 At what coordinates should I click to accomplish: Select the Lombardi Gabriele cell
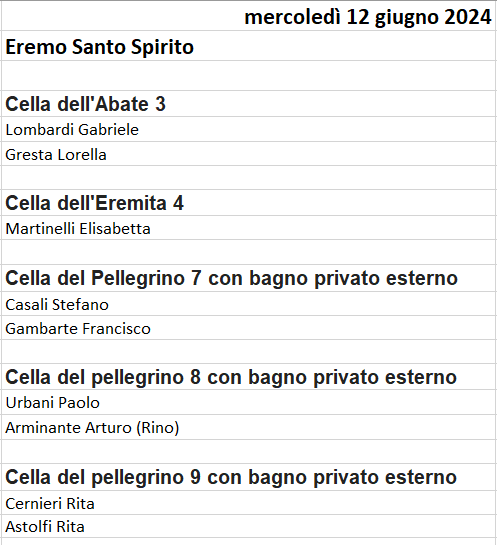(x=248, y=129)
